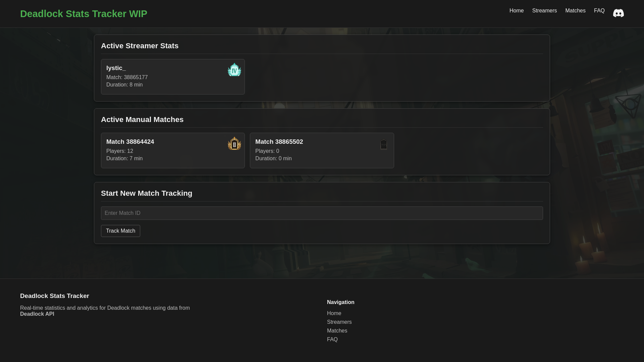Click the Start New Match Tracking heading
The image size is (644, 362).
[x=147, y=193]
